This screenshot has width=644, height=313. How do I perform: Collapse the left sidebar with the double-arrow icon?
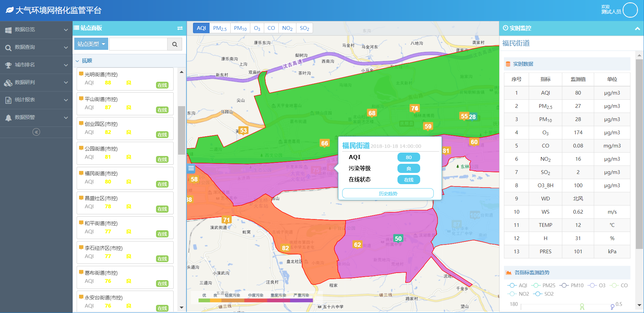point(36,132)
